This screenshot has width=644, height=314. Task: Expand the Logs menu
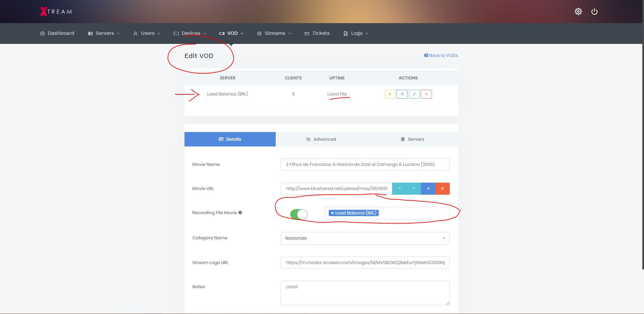[x=356, y=34]
